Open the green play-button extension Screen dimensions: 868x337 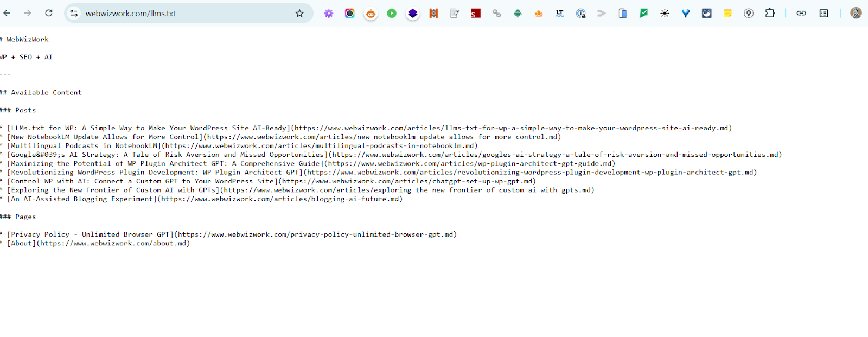click(x=392, y=14)
